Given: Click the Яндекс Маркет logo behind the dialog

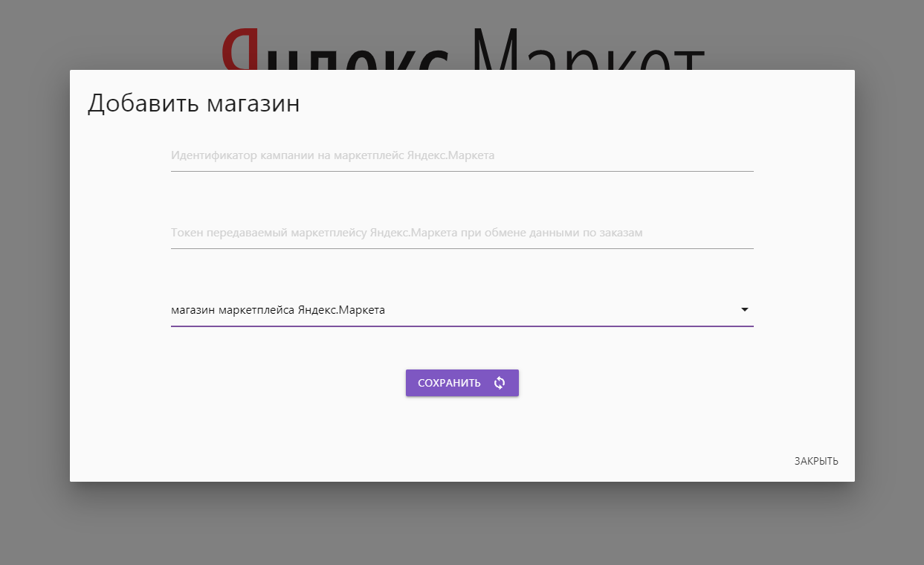Looking at the screenshot, I should pyautogui.click(x=461, y=49).
